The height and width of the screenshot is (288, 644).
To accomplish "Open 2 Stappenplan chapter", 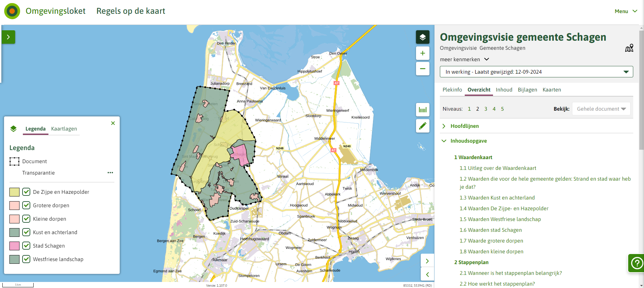I will click(471, 262).
